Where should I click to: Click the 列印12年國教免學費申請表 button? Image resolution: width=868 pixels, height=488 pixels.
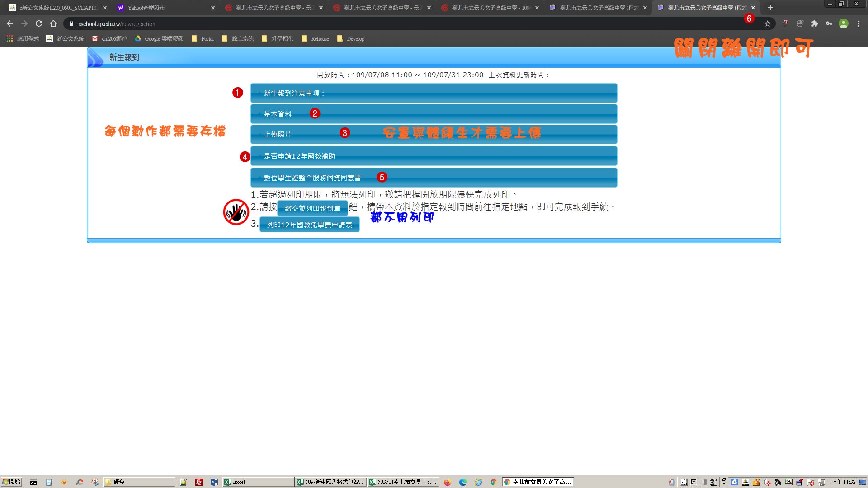tap(309, 225)
